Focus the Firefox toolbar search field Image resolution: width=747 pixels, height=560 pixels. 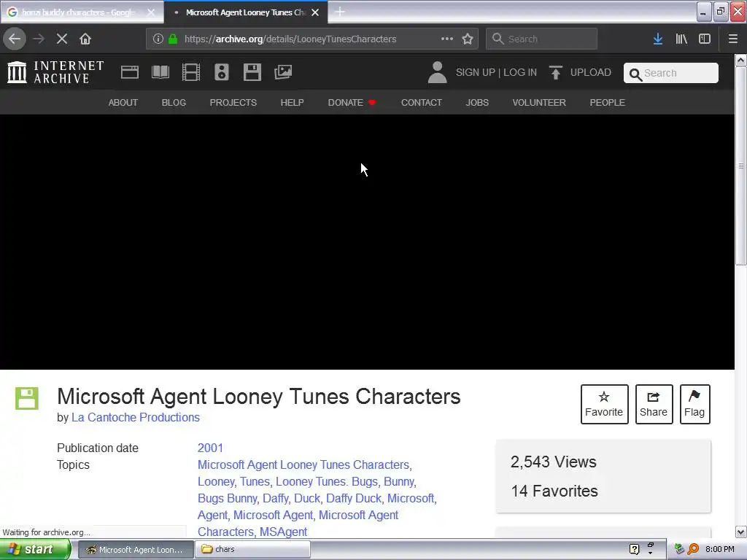point(542,39)
